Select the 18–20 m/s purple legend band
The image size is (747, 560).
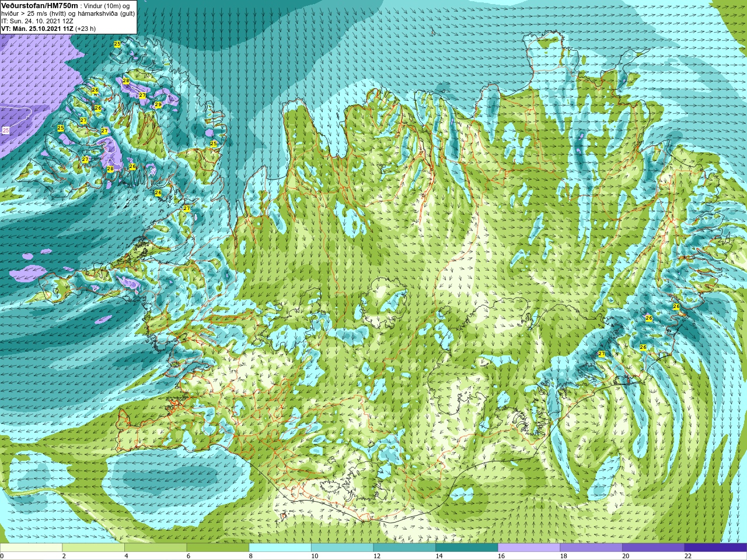[591, 548]
